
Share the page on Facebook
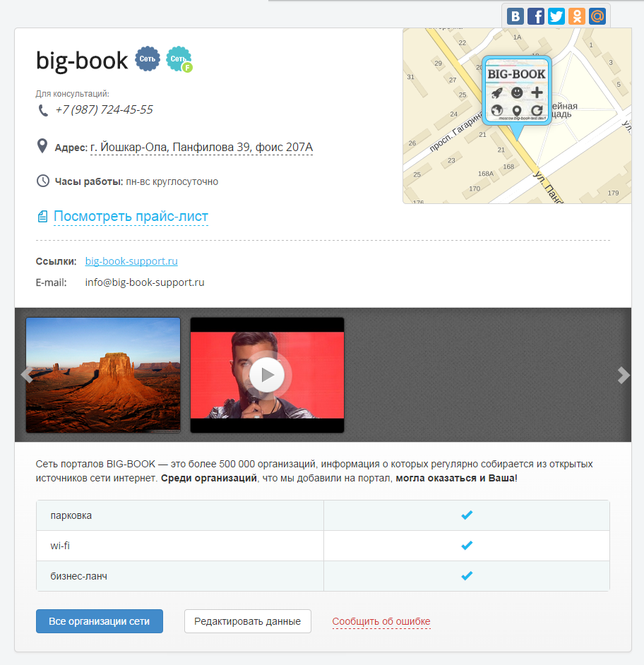(536, 16)
